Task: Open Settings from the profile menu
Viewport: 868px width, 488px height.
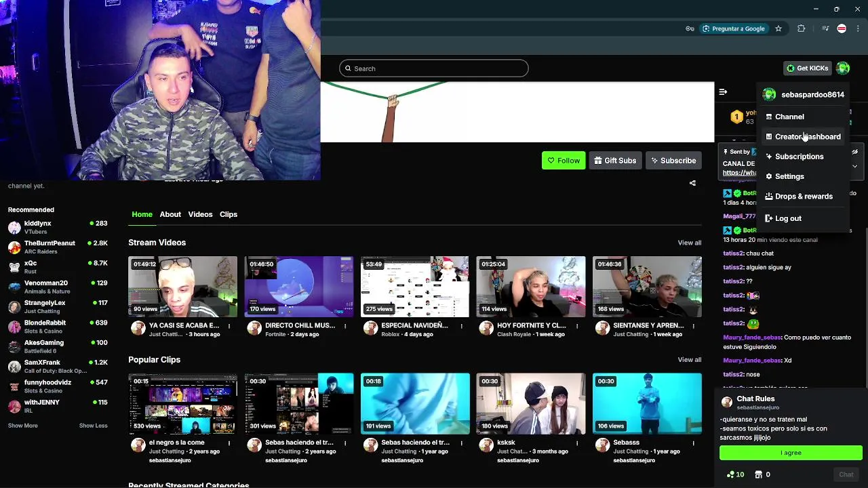Action: point(803,176)
